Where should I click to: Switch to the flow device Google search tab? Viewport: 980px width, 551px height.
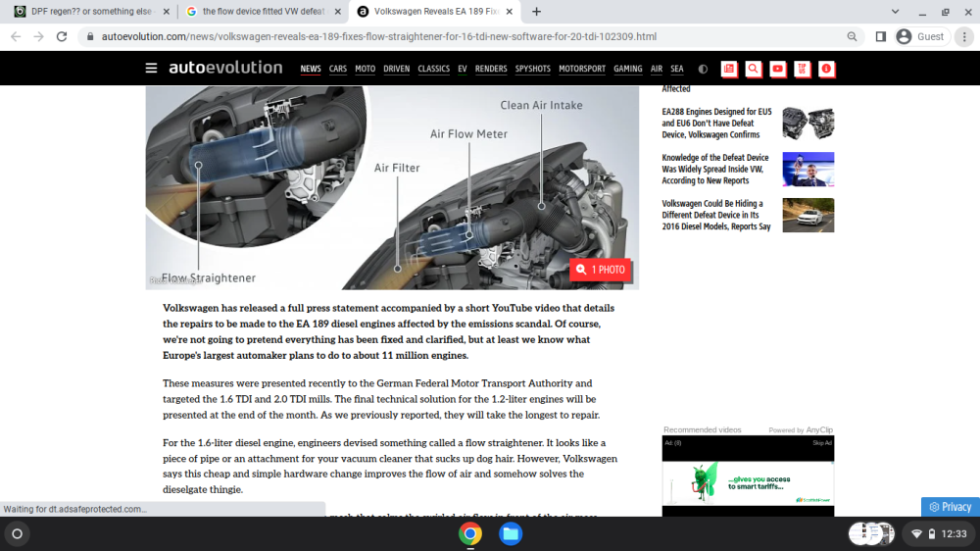click(x=263, y=11)
